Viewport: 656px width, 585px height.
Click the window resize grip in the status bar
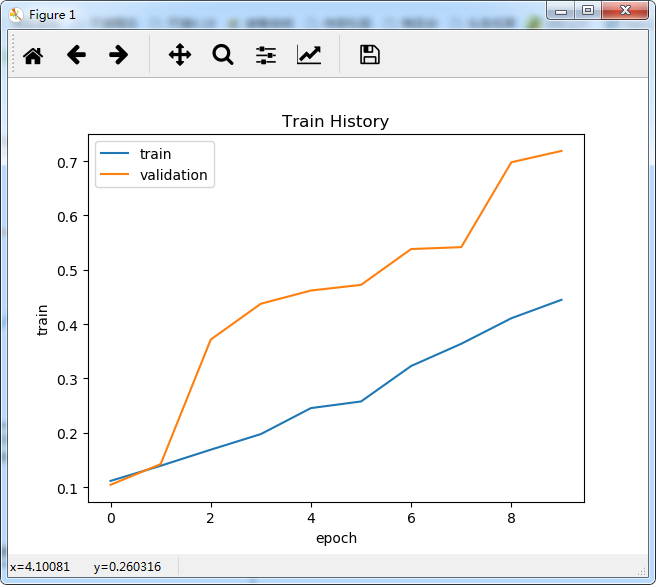642,571
